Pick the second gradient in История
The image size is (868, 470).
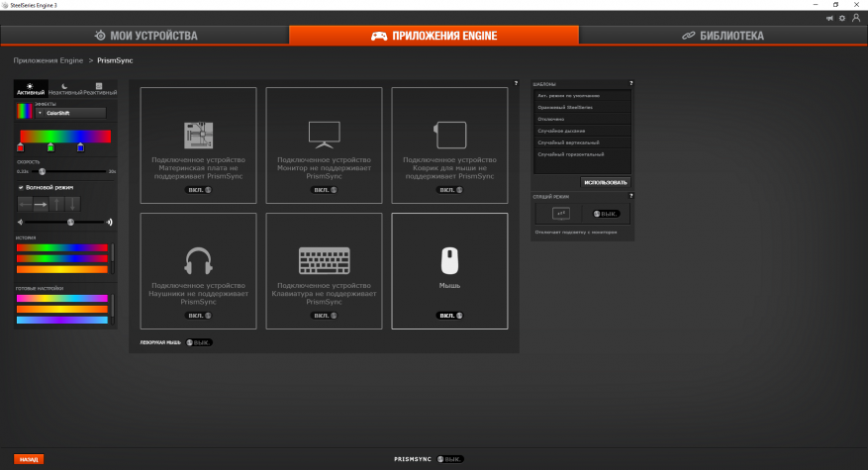(x=62, y=258)
